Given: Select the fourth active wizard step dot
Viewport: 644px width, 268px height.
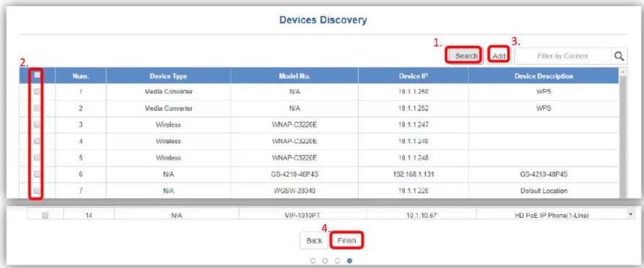Looking at the screenshot, I should (x=349, y=260).
